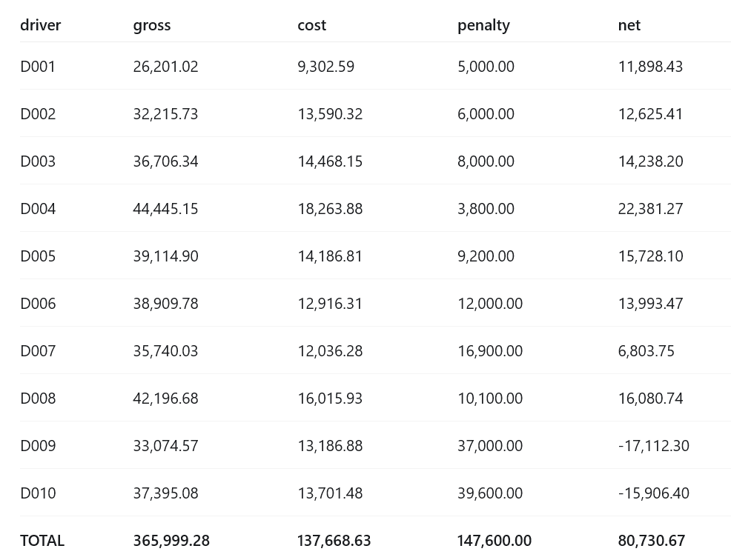Select the TOTAL row label
The height and width of the screenshot is (560, 731).
click(x=42, y=541)
